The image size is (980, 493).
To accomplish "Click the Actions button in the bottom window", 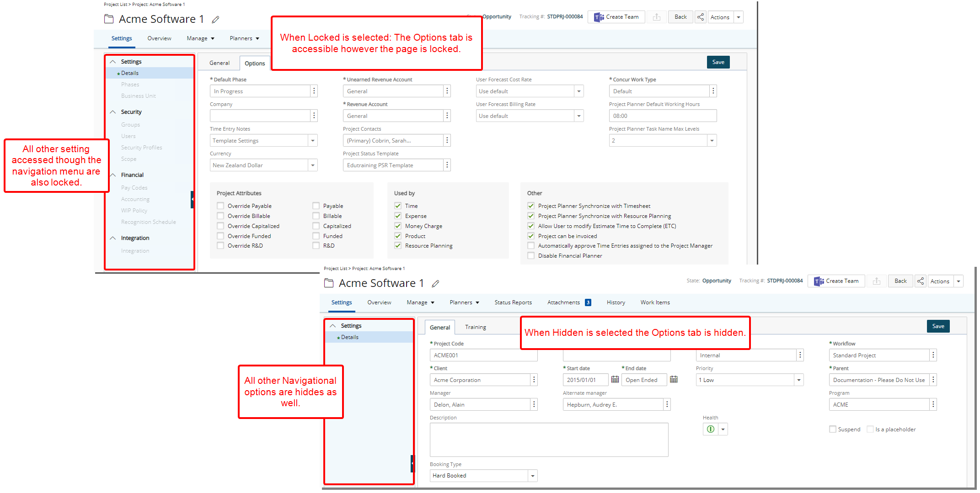I will tap(940, 281).
